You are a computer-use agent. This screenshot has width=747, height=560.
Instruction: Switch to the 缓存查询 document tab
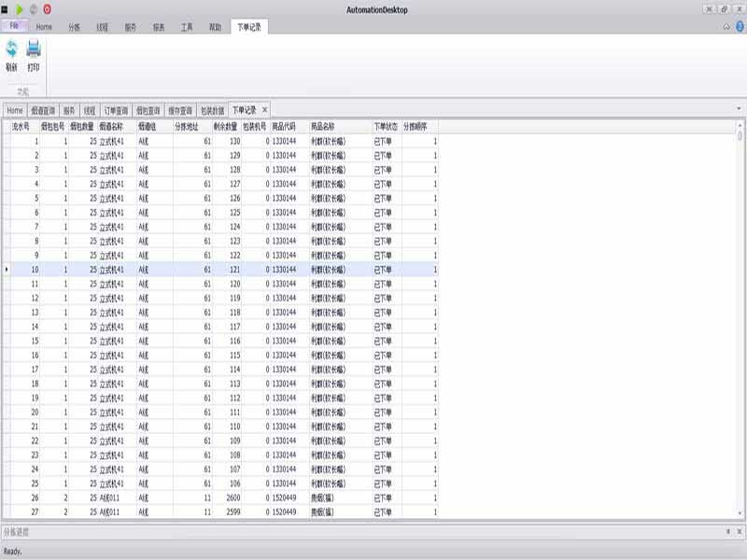(180, 110)
